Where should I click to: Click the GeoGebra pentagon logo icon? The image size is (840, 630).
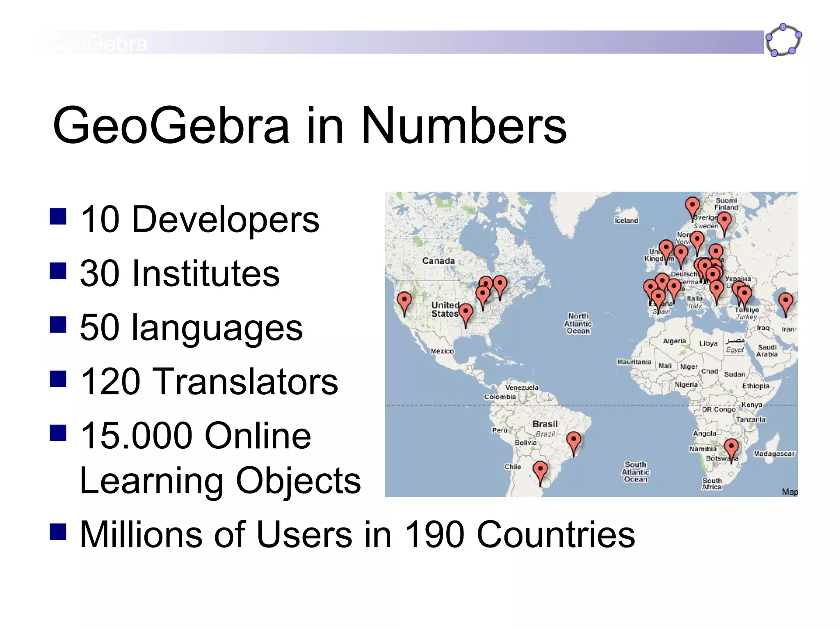pyautogui.click(x=783, y=40)
